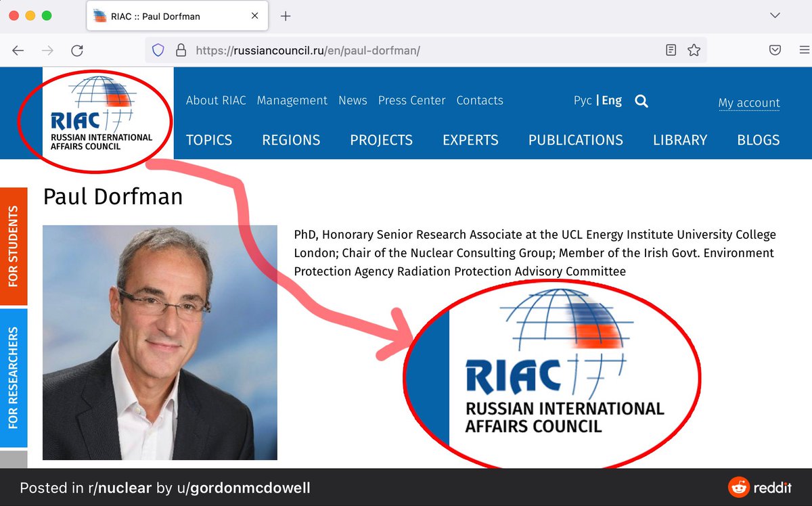Open the BLOGS menu

[759, 140]
